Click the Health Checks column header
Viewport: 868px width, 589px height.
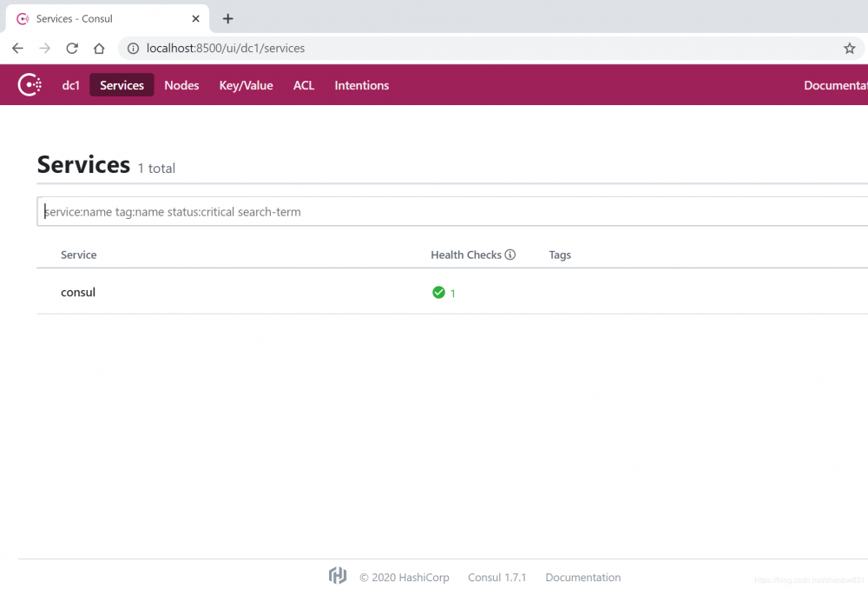(466, 255)
